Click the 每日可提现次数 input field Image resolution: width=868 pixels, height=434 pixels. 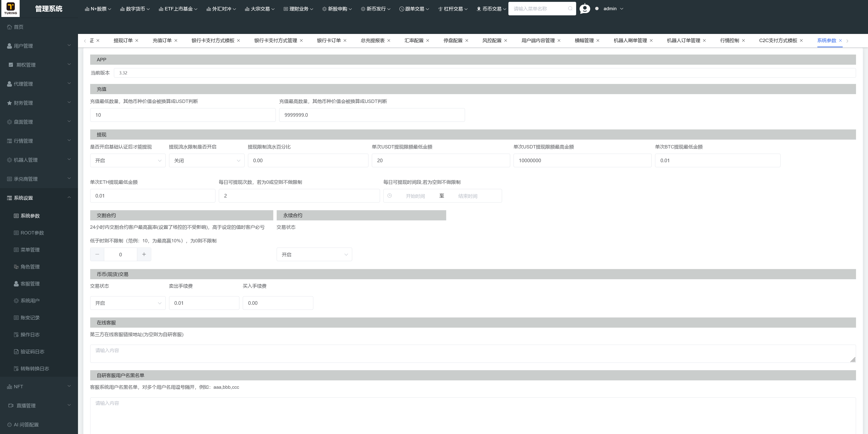(x=299, y=196)
